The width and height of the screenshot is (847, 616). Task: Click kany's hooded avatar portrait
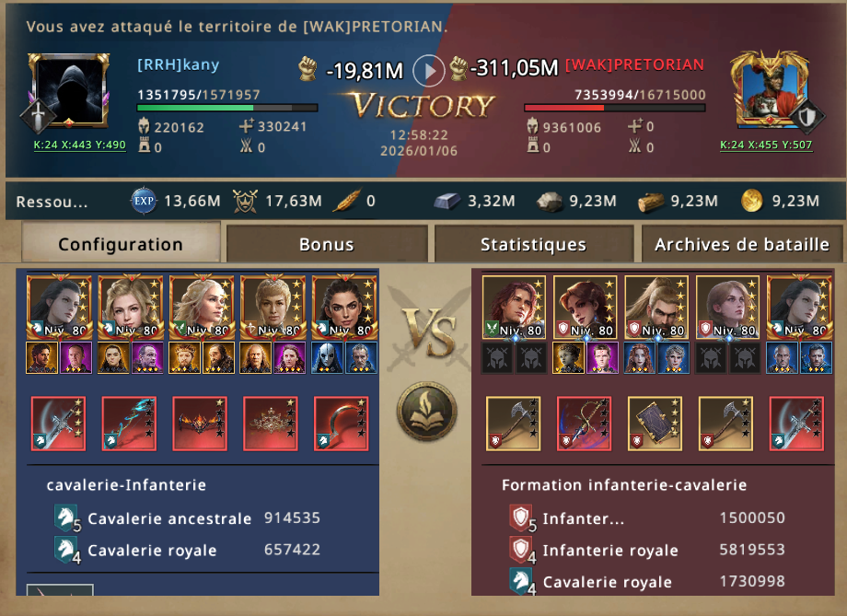pos(69,90)
